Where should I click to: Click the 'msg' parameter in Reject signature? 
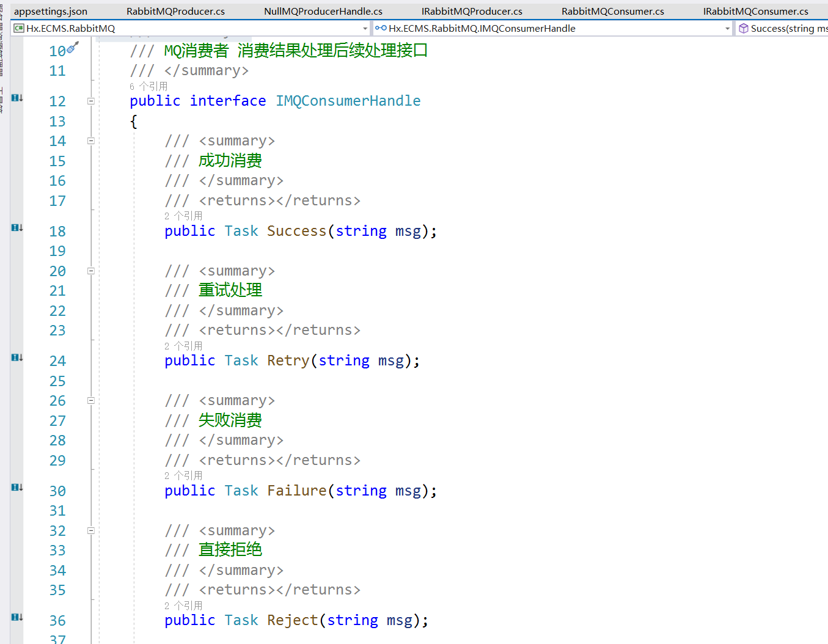pos(400,621)
